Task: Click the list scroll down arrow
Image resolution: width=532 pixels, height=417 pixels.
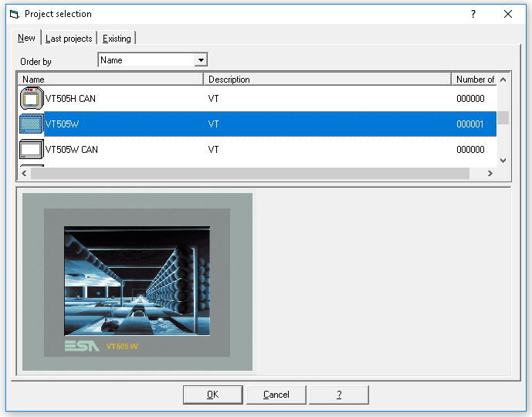Action: 503,161
